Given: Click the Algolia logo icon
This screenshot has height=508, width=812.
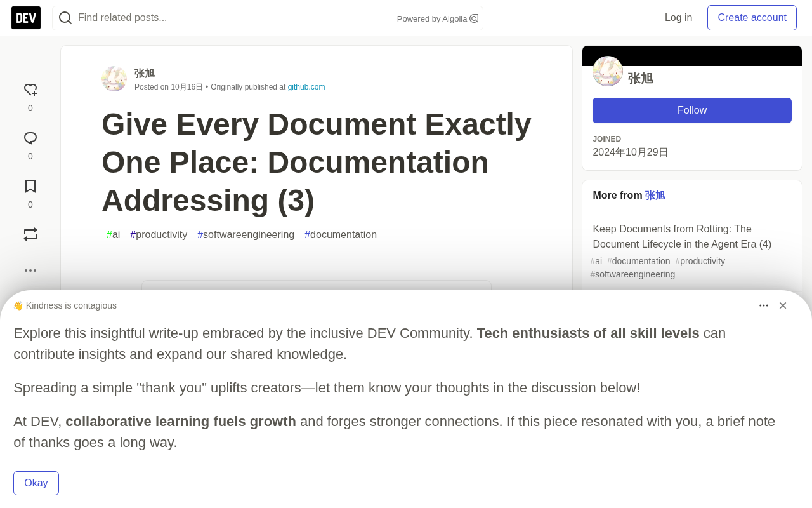Looking at the screenshot, I should [474, 18].
